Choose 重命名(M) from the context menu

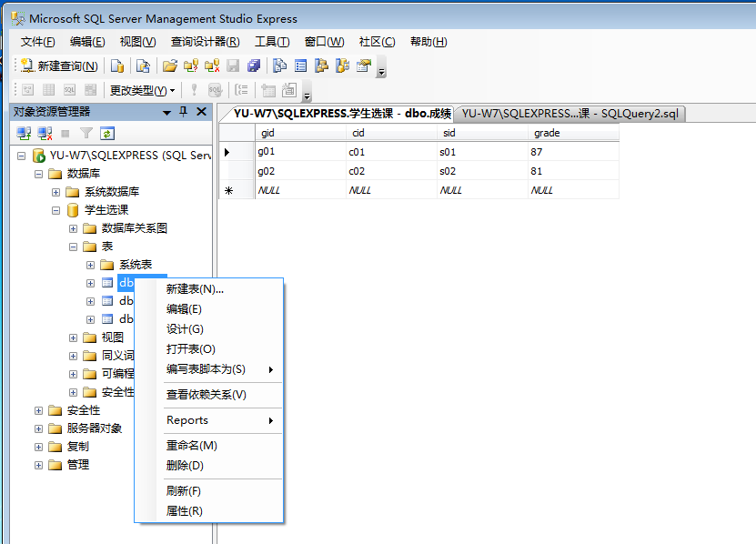[209, 446]
